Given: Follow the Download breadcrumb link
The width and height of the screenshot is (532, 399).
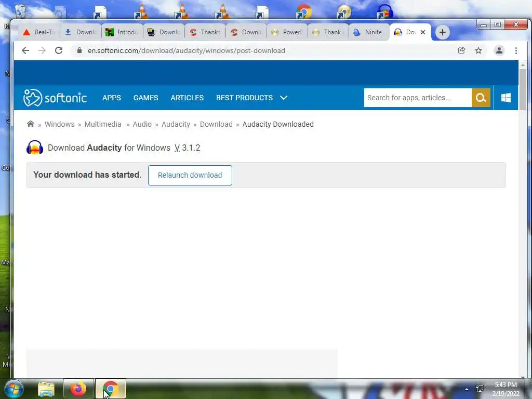Looking at the screenshot, I should [x=216, y=124].
